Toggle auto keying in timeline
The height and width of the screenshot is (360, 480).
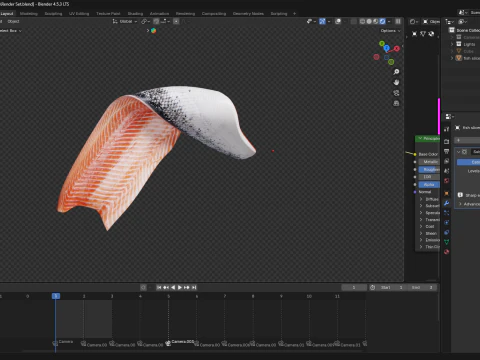143,287
